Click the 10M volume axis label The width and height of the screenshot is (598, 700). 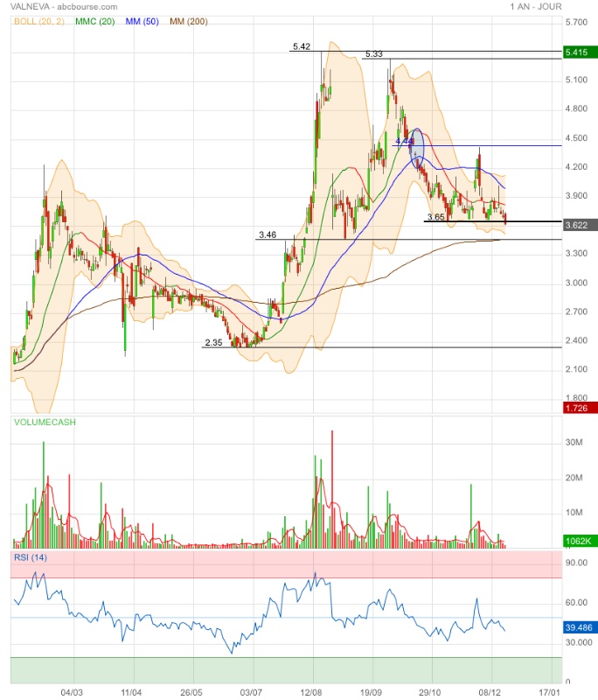coord(574,513)
